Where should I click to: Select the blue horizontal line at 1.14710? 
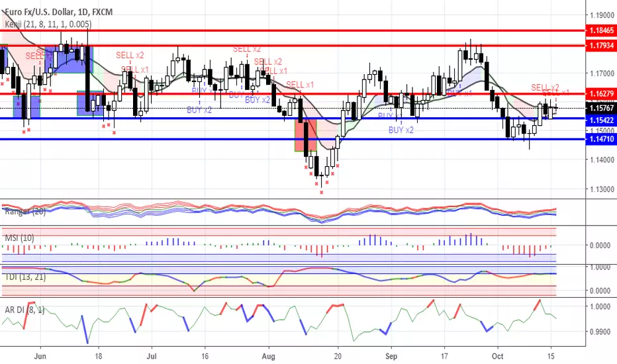pos(293,139)
